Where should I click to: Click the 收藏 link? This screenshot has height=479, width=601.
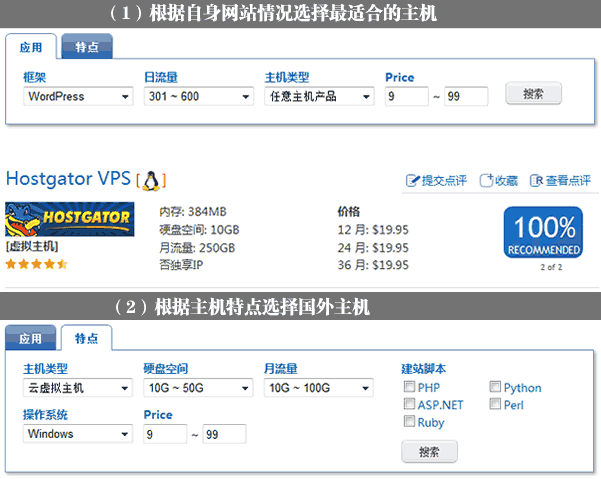[x=506, y=180]
